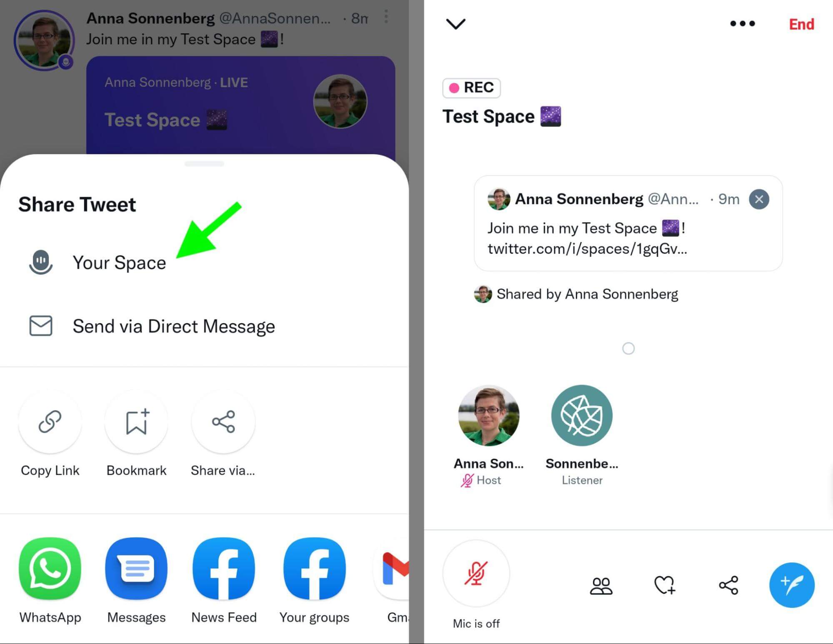
Task: Select Your Space share option
Action: click(118, 263)
